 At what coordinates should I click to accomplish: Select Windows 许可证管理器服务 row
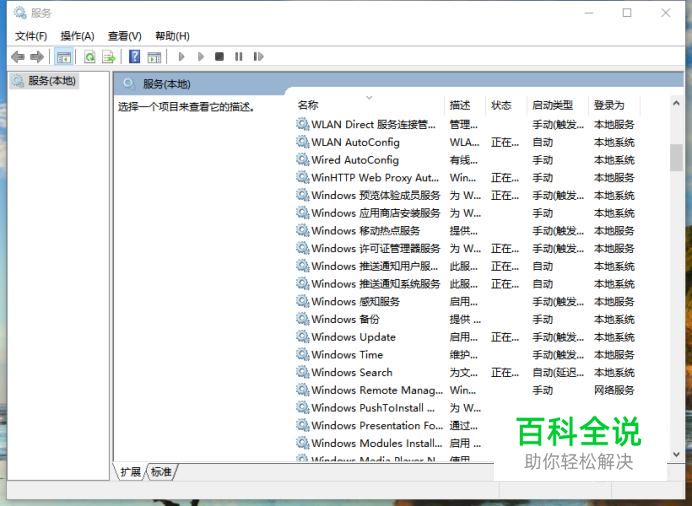pyautogui.click(x=466, y=248)
